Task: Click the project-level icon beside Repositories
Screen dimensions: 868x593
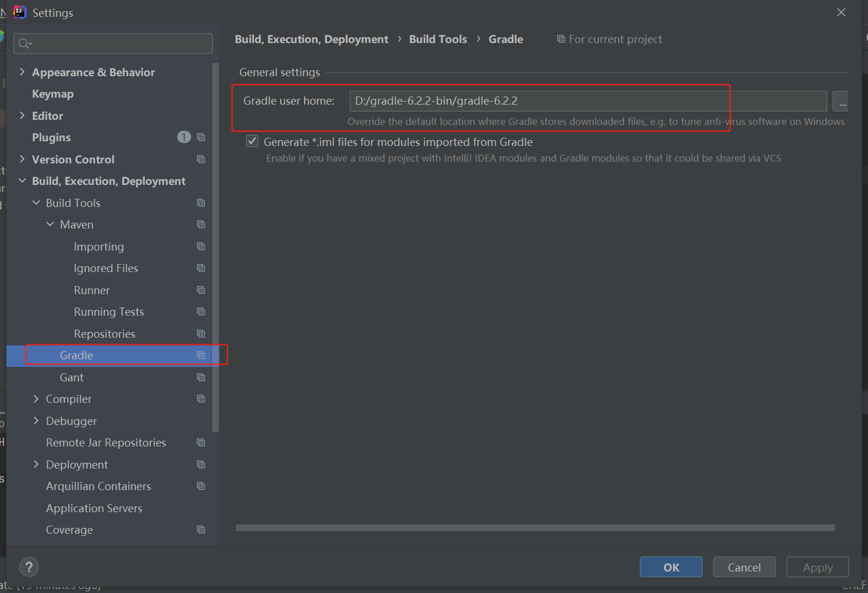Action: [201, 334]
